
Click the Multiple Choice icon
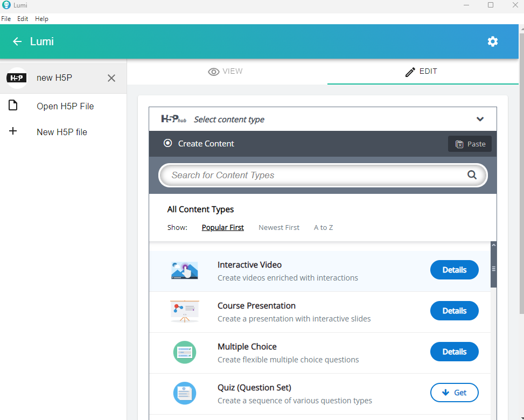pyautogui.click(x=184, y=352)
